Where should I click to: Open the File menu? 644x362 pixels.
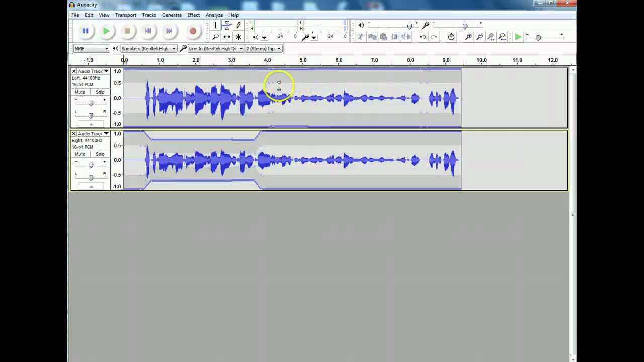pos(75,15)
